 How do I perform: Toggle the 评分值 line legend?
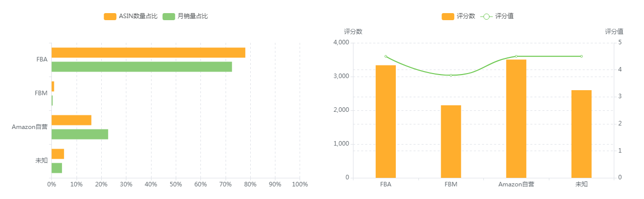pyautogui.click(x=497, y=16)
